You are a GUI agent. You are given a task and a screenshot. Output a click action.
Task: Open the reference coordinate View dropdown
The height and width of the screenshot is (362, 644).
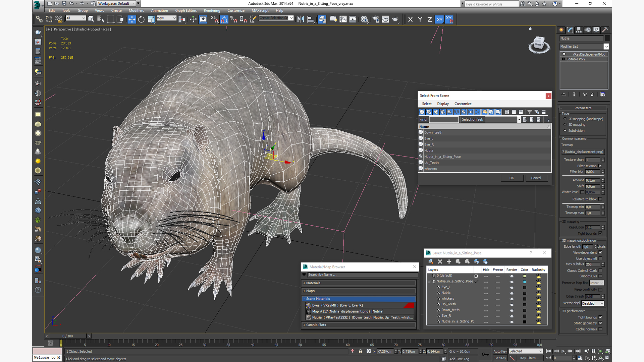click(x=166, y=18)
